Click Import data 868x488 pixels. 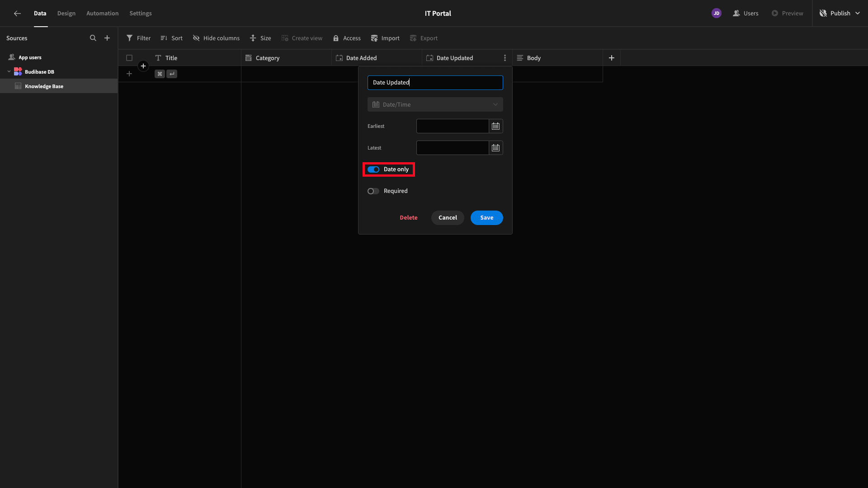385,38
